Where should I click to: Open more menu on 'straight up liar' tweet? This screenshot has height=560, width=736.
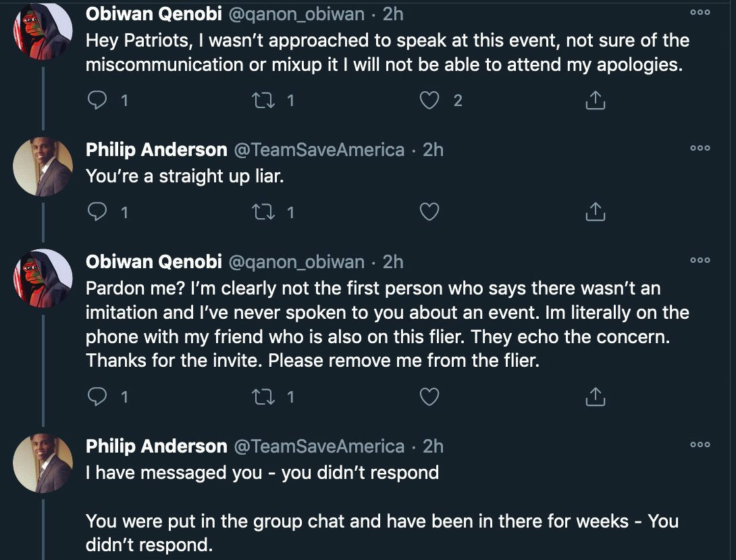(x=700, y=148)
